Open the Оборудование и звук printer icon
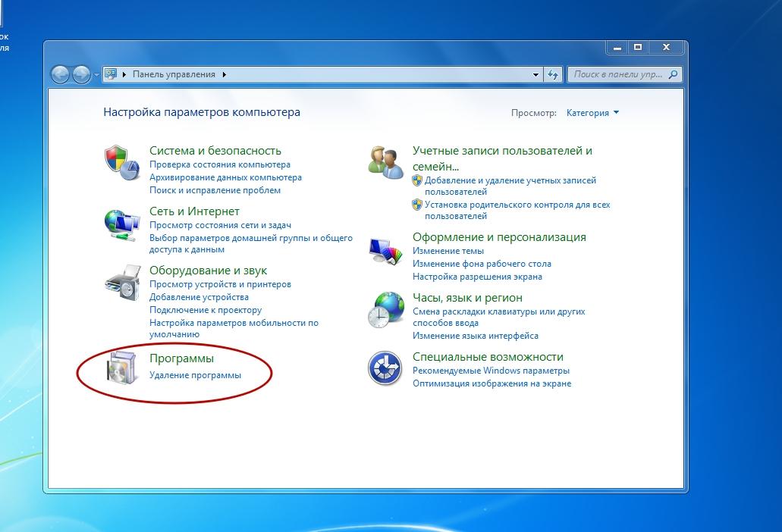This screenshot has height=532, width=782. [x=123, y=283]
